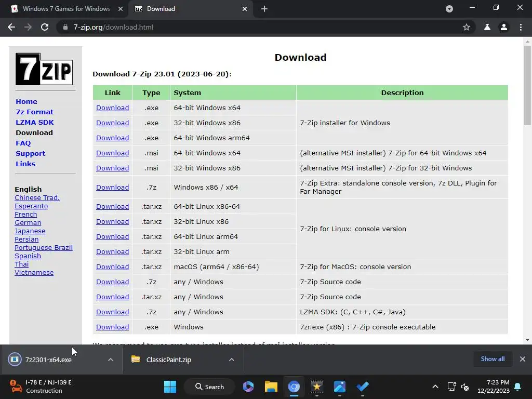Open the Windows Start menu
The image size is (532, 399).
pos(170,387)
